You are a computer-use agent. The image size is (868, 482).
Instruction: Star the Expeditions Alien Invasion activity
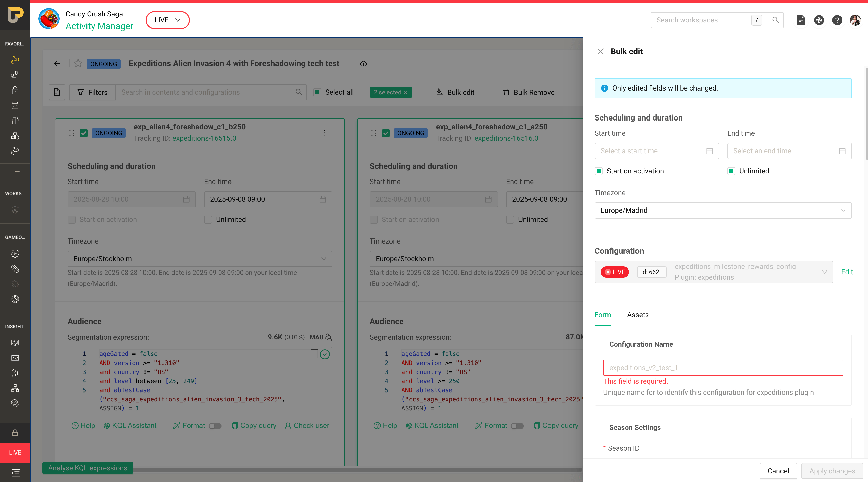[x=78, y=63]
